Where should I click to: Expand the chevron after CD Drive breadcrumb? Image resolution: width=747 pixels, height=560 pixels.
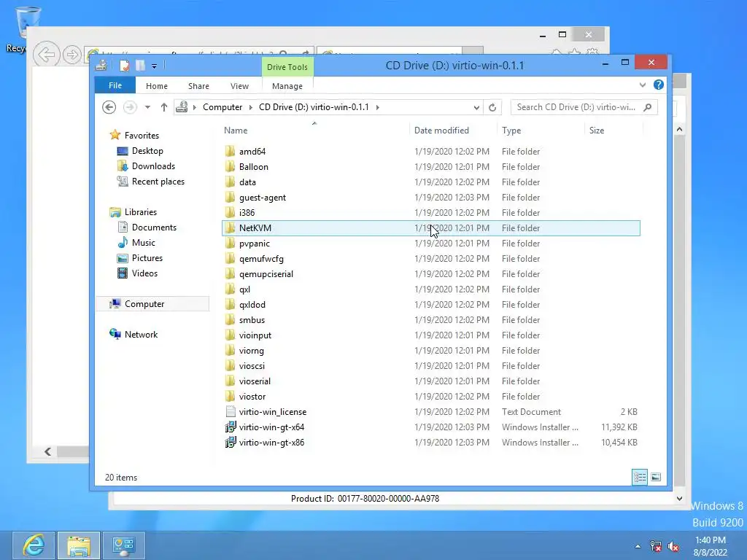coord(377,107)
